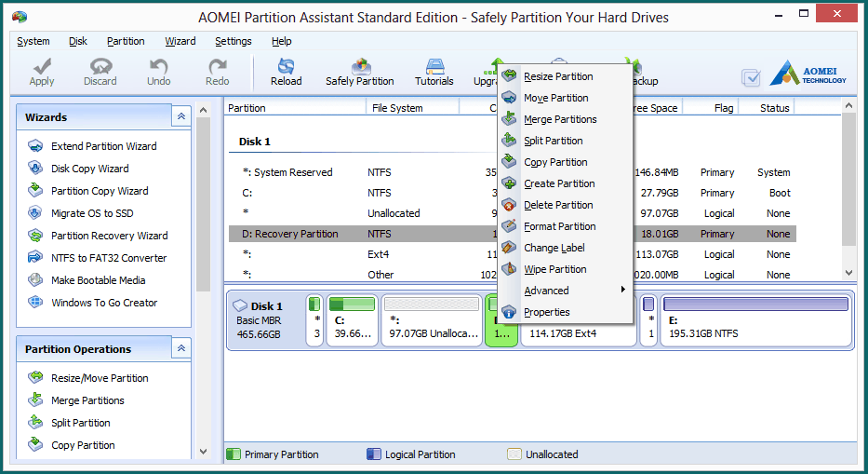
Task: Click the Resize Partition context menu icon
Action: (x=509, y=76)
